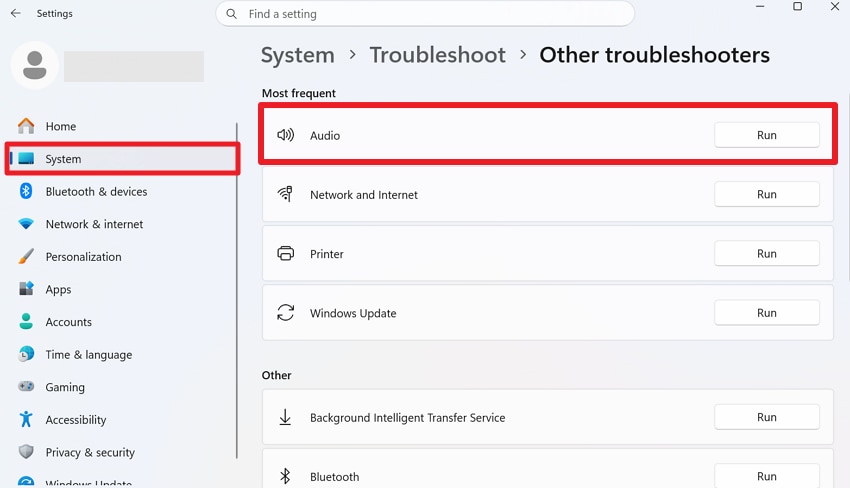
Task: Run the Printer troubleshooter
Action: [x=767, y=253]
